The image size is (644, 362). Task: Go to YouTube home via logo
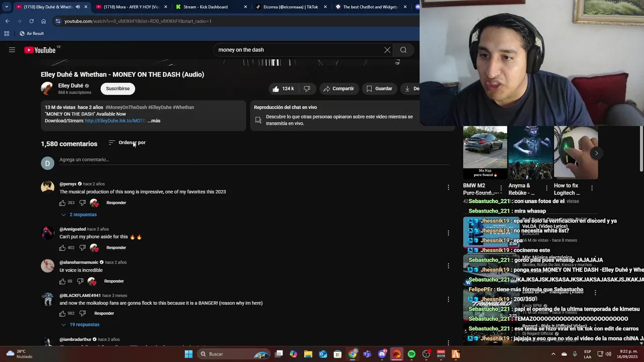[40, 50]
